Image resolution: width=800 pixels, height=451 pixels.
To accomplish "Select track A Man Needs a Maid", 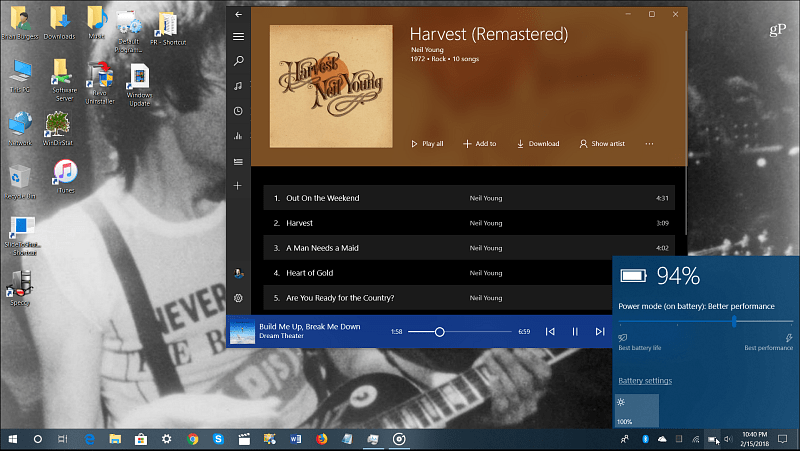I will click(x=469, y=248).
